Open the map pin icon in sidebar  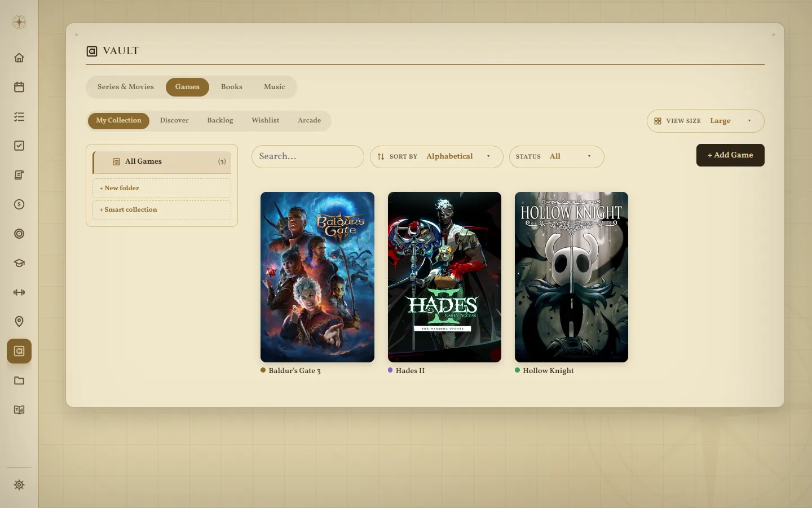tap(19, 322)
